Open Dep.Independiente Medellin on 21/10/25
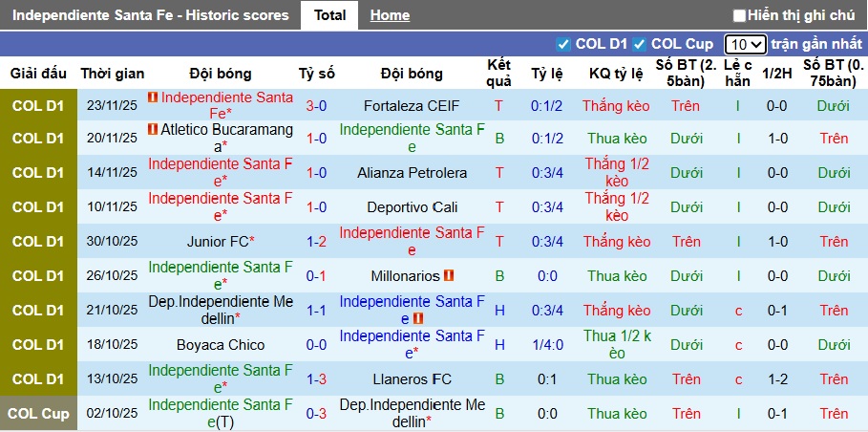 point(221,311)
